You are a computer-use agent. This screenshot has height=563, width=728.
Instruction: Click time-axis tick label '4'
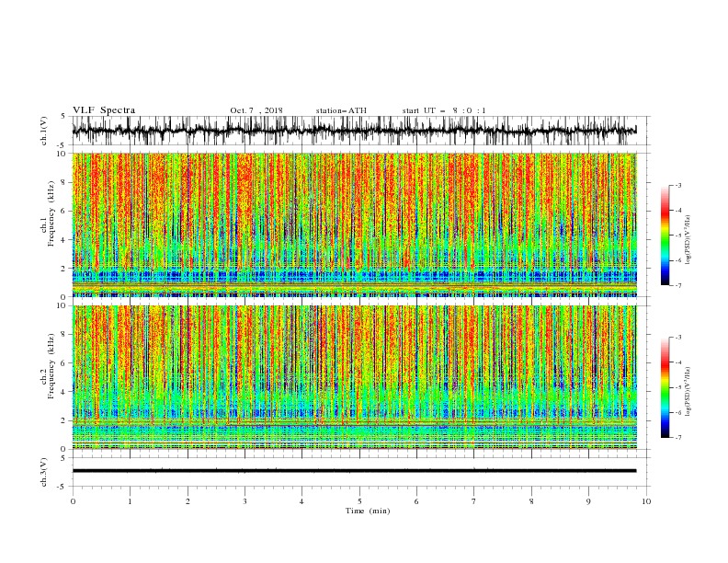point(301,501)
